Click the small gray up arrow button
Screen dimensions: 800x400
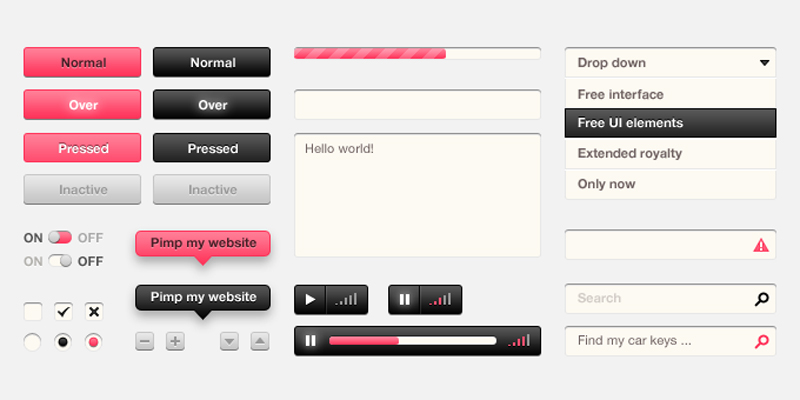(260, 342)
